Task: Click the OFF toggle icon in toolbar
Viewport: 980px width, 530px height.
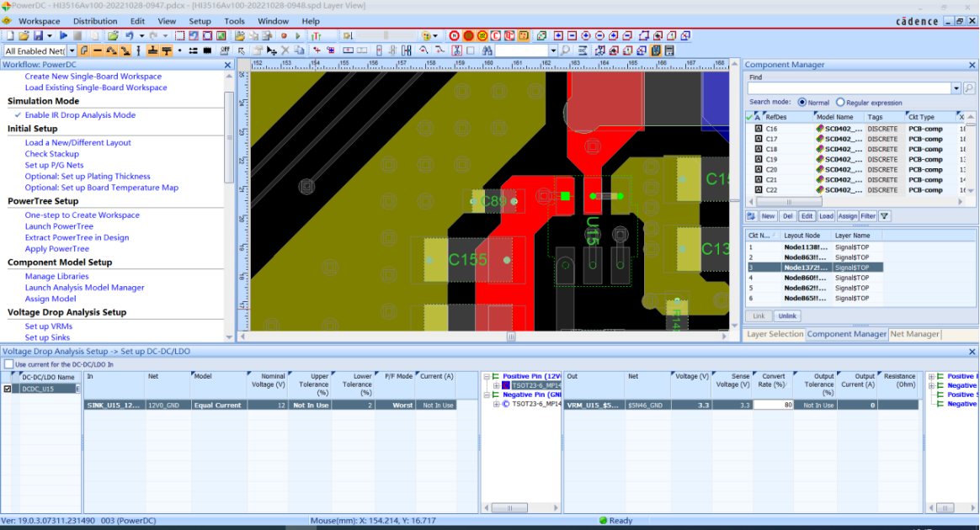Action: (225, 50)
